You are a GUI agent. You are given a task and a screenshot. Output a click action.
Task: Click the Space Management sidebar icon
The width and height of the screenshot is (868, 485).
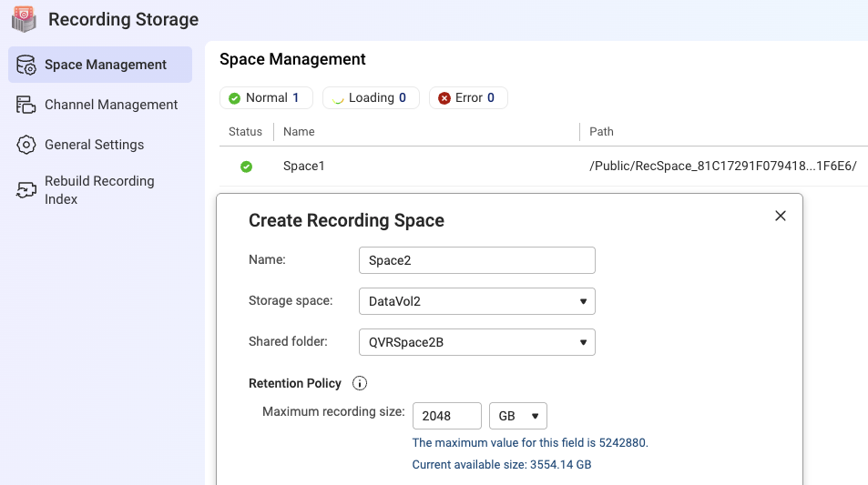tap(26, 65)
